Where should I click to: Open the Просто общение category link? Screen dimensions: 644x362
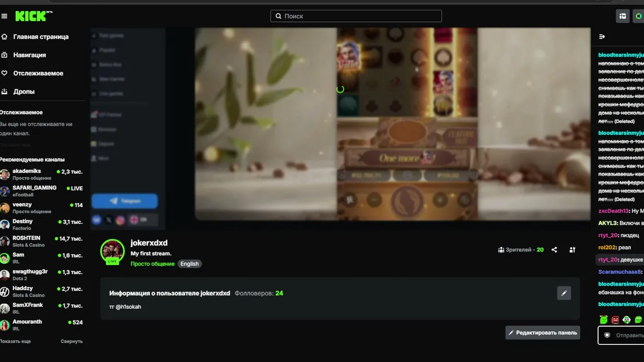tap(152, 264)
